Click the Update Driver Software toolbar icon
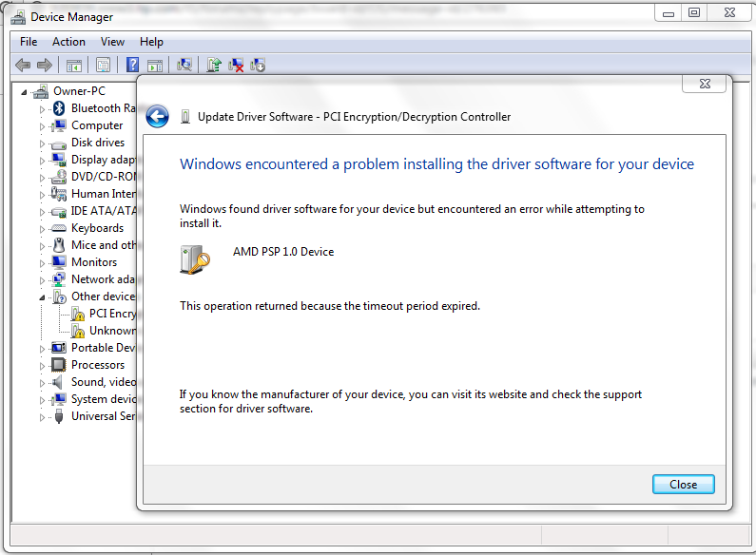Viewport: 756px width, 555px height. click(214, 65)
